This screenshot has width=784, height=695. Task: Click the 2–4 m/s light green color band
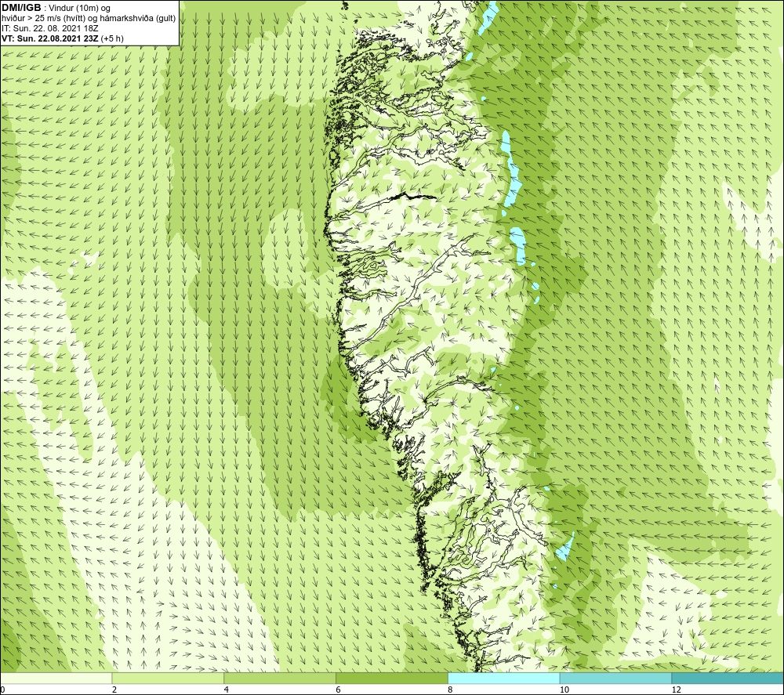coord(168,678)
